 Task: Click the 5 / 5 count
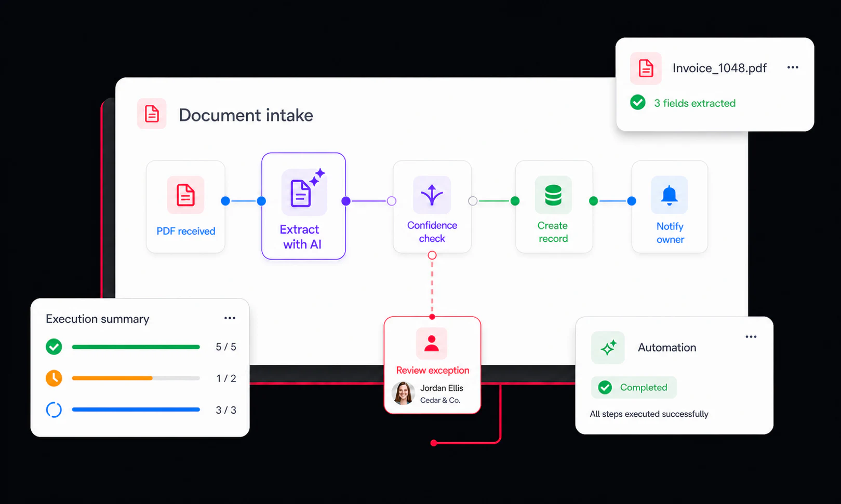pyautogui.click(x=226, y=347)
